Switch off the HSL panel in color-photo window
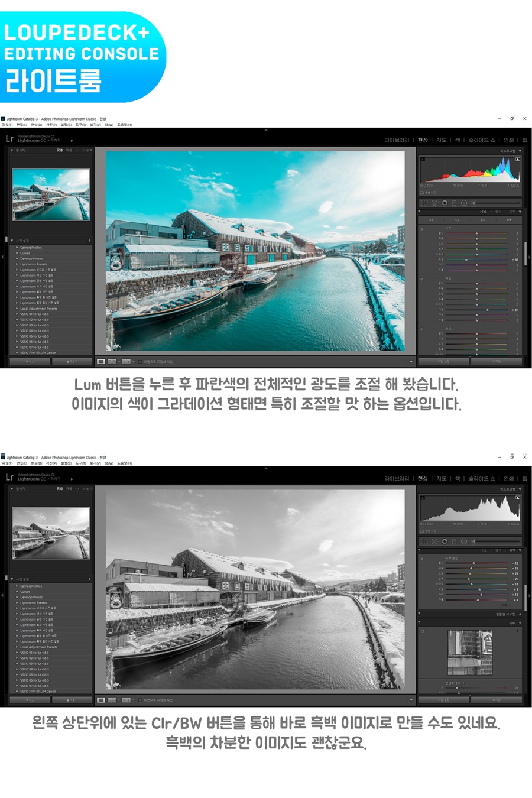The height and width of the screenshot is (798, 532). tap(419, 212)
